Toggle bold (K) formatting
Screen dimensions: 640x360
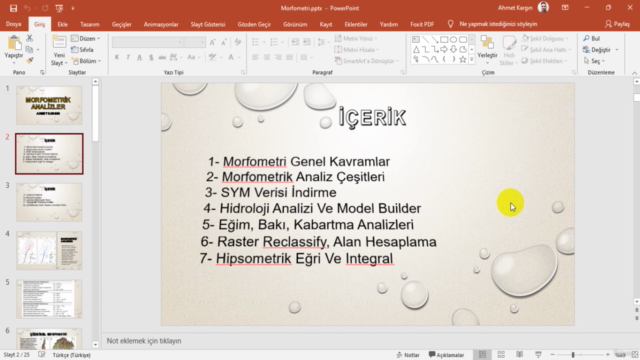click(x=117, y=58)
